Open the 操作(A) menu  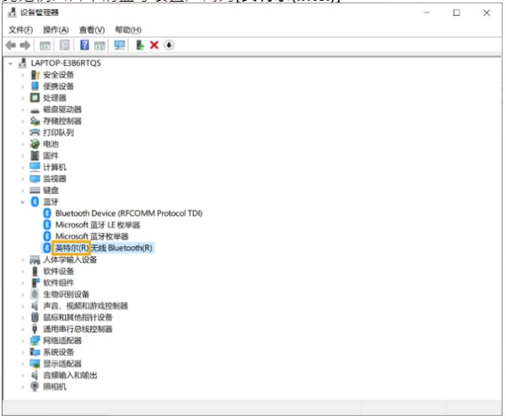(56, 30)
